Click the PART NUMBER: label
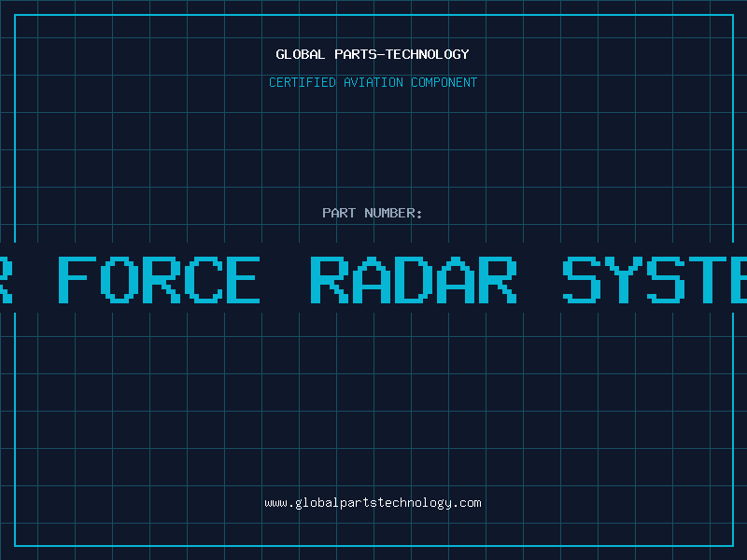This screenshot has height=560, width=747. [373, 213]
